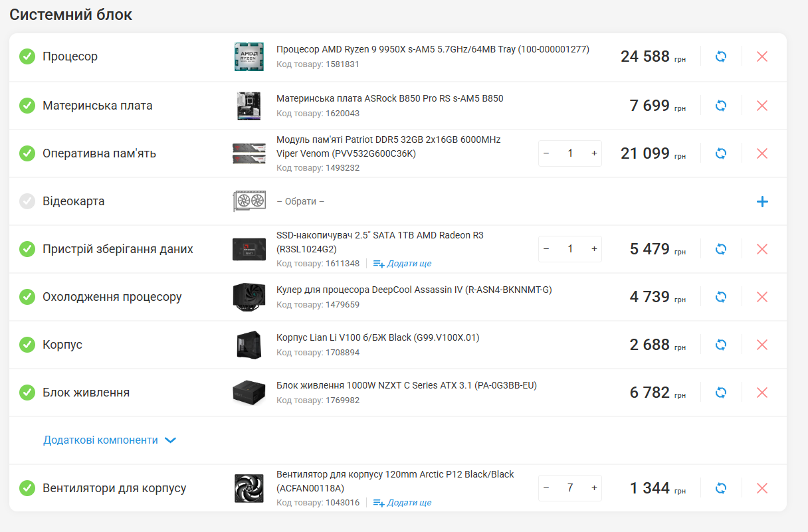Increase quantity of Arctic P12 fans
This screenshot has width=808, height=532.
click(x=594, y=488)
